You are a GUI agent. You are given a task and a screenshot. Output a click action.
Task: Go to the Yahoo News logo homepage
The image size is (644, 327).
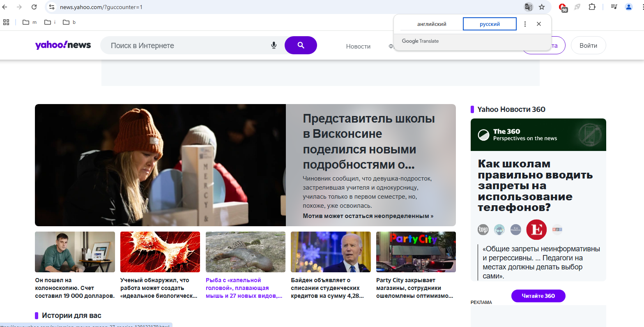pos(63,45)
